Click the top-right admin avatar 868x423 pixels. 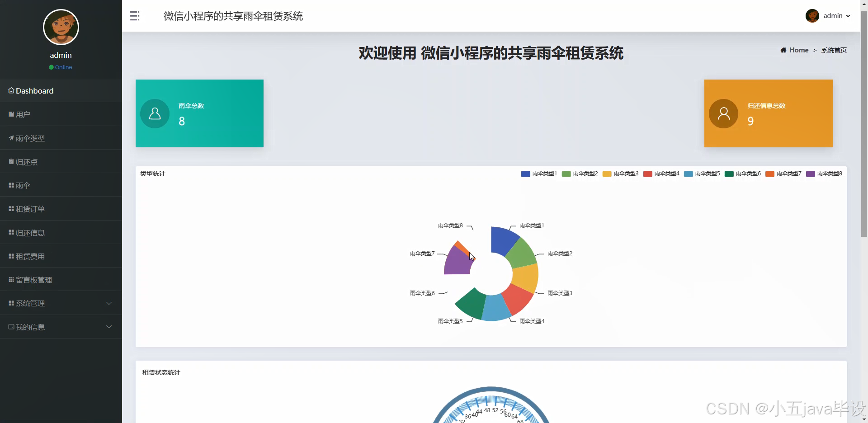[812, 16]
